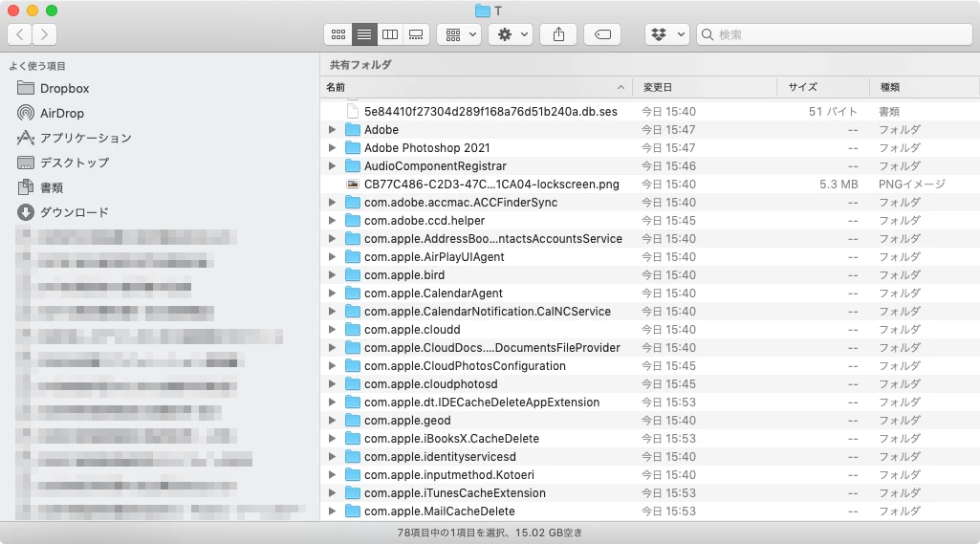This screenshot has width=980, height=544.
Task: Sort by the 種類 column header
Action: tap(925, 87)
